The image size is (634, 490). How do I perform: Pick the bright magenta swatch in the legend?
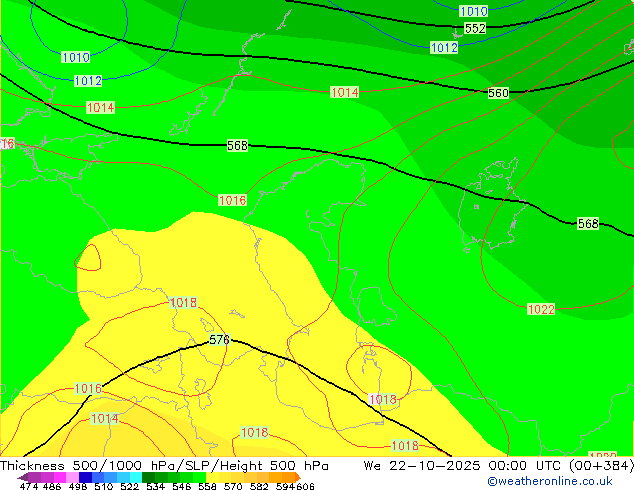60,477
